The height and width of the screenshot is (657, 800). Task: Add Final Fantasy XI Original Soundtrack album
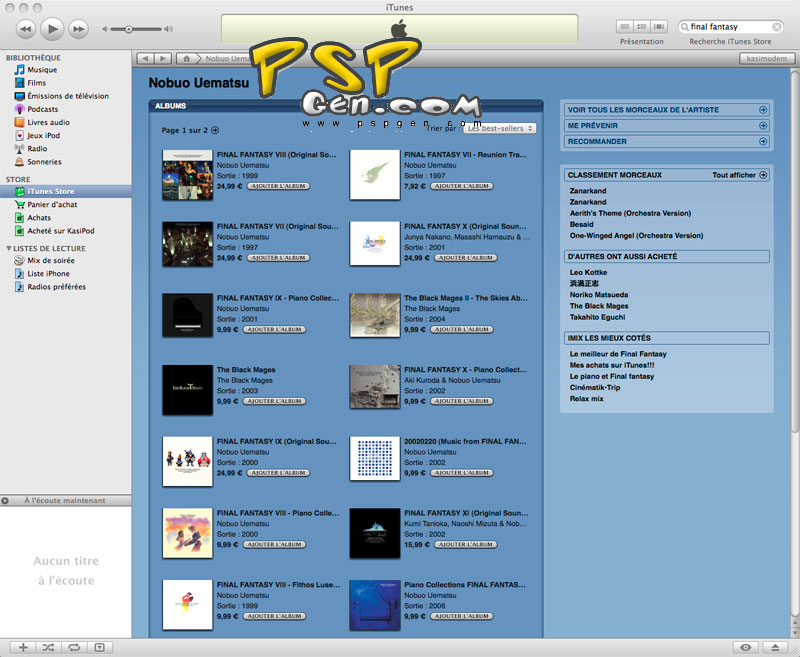point(465,544)
